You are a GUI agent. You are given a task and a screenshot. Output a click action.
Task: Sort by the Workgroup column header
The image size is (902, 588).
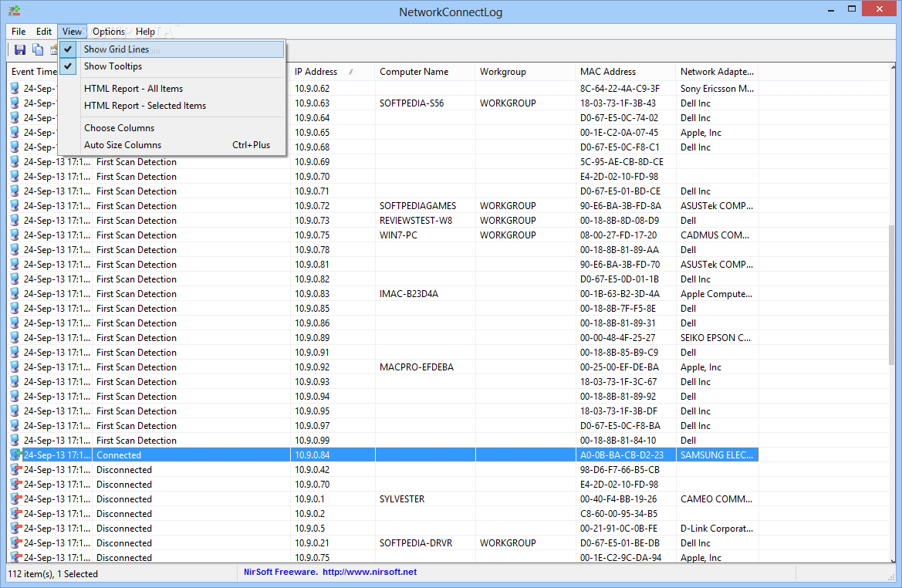click(x=525, y=72)
